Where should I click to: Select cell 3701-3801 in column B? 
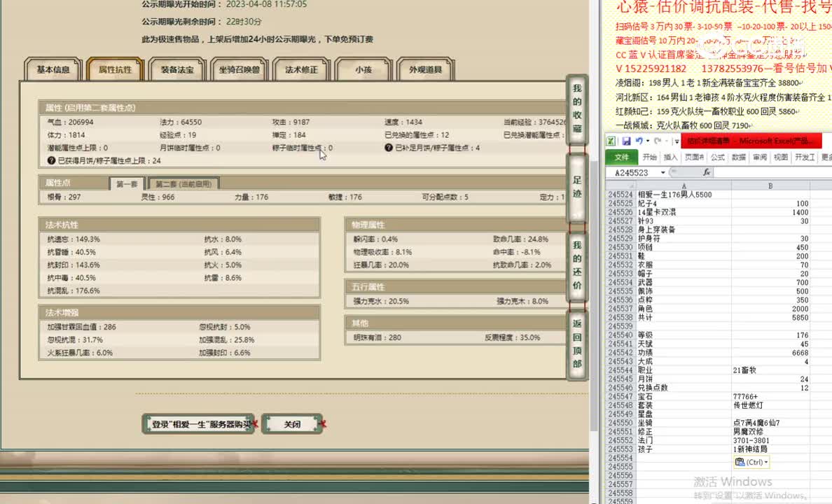[770, 440]
